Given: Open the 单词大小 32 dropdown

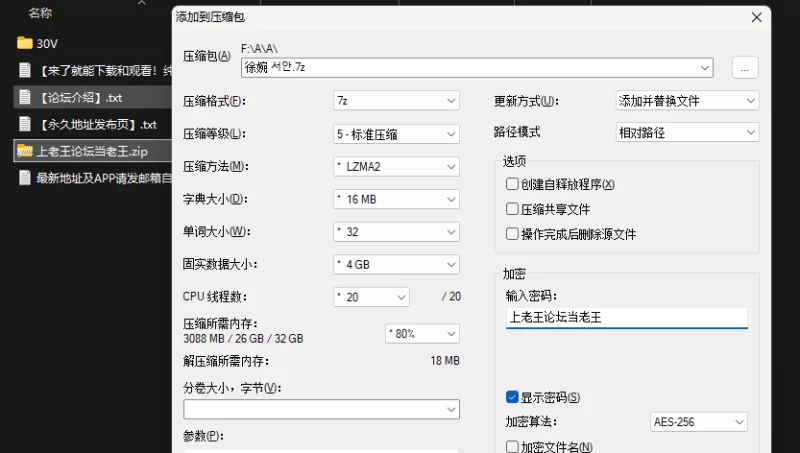Looking at the screenshot, I should coord(396,232).
